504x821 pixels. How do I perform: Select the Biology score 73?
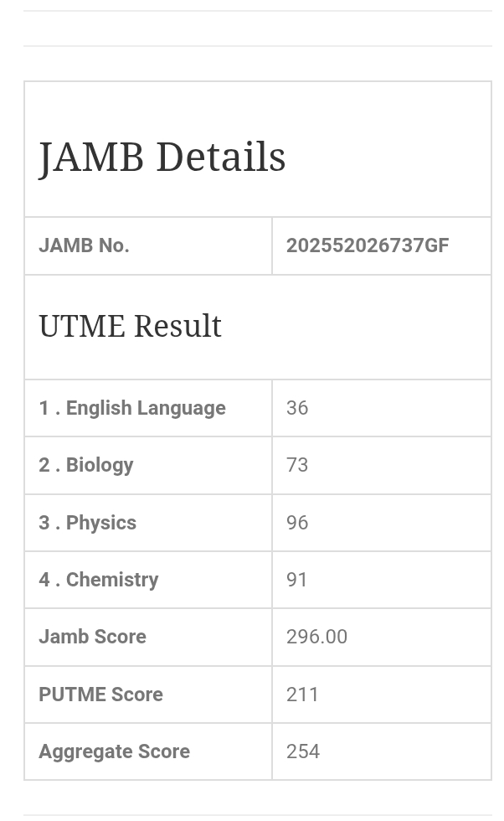[x=297, y=465]
